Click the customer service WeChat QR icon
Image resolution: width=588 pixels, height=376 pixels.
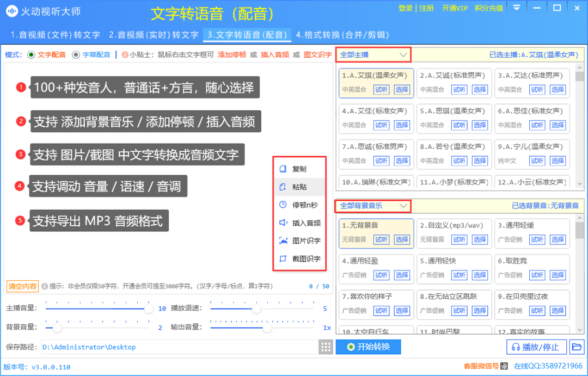505,366
